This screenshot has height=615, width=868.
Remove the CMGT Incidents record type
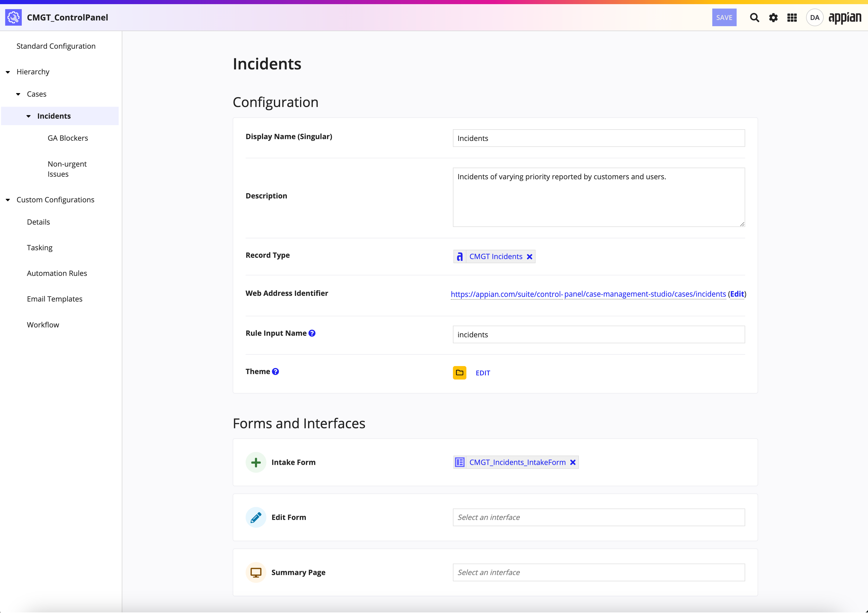coord(529,257)
